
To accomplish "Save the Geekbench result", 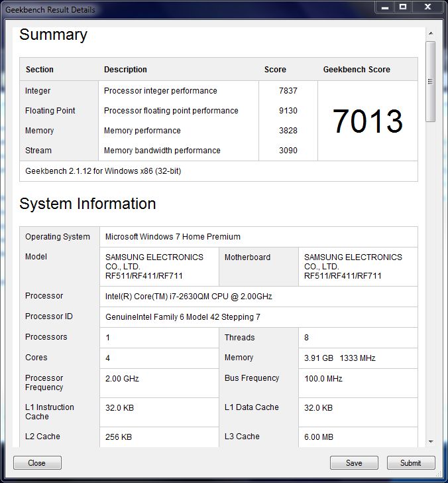I will pos(354,462).
